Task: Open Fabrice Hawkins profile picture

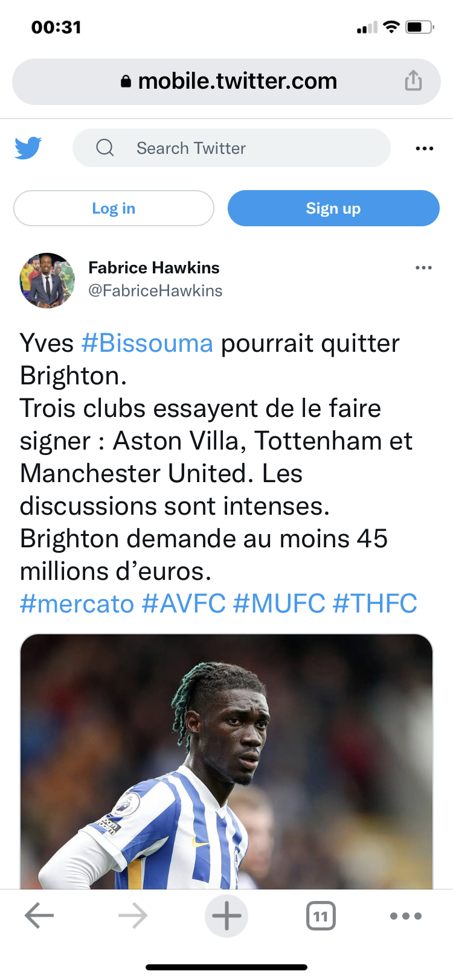Action: 47,280
